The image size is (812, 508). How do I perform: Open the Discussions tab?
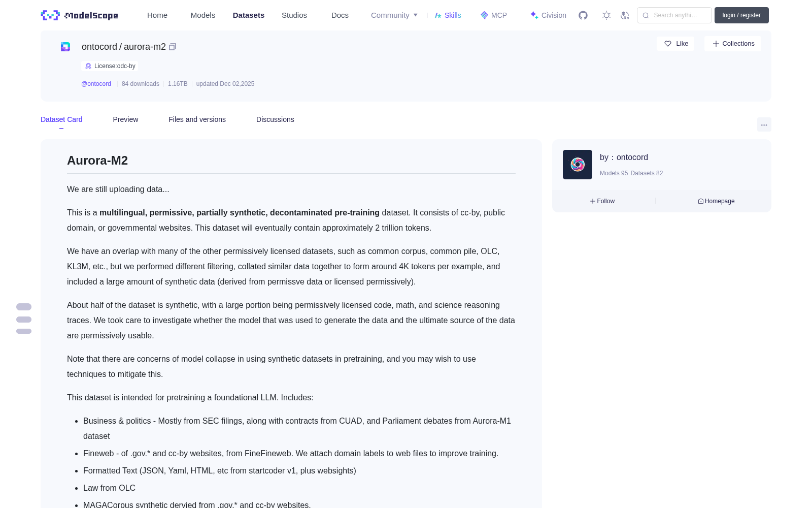coord(275,119)
